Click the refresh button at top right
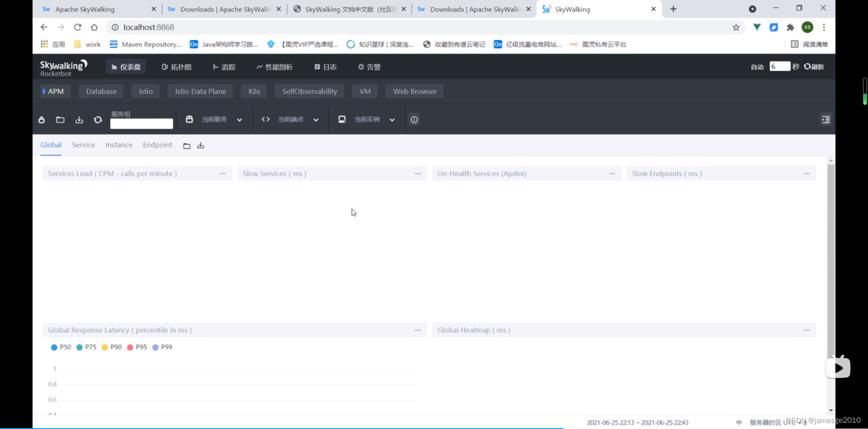This screenshot has width=868, height=429. pyautogui.click(x=814, y=67)
